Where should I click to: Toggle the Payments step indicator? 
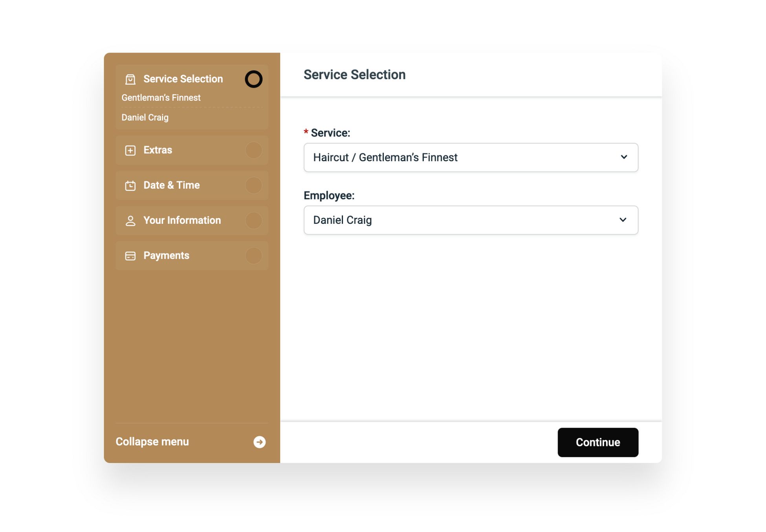coord(254,256)
